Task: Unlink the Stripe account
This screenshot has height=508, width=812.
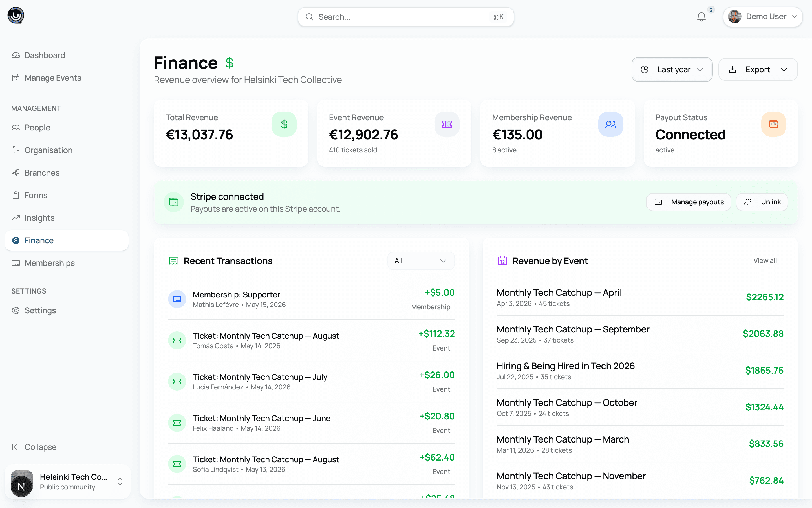Action: click(x=762, y=202)
